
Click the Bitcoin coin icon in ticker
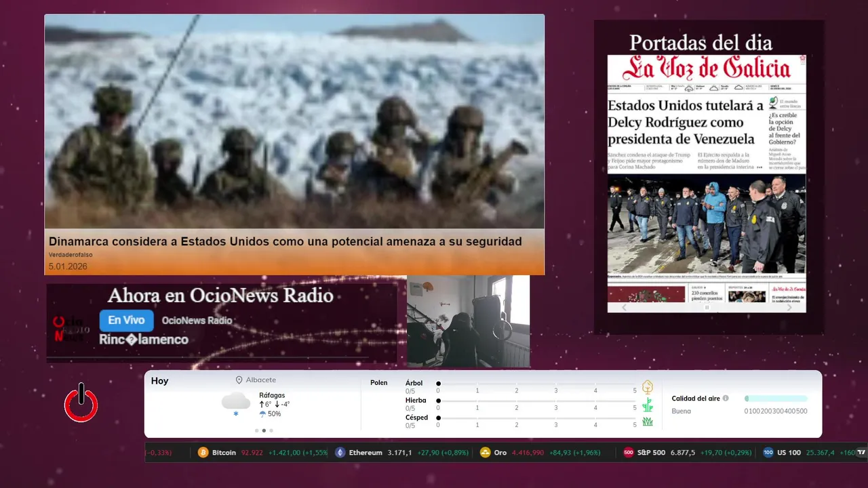pyautogui.click(x=203, y=453)
